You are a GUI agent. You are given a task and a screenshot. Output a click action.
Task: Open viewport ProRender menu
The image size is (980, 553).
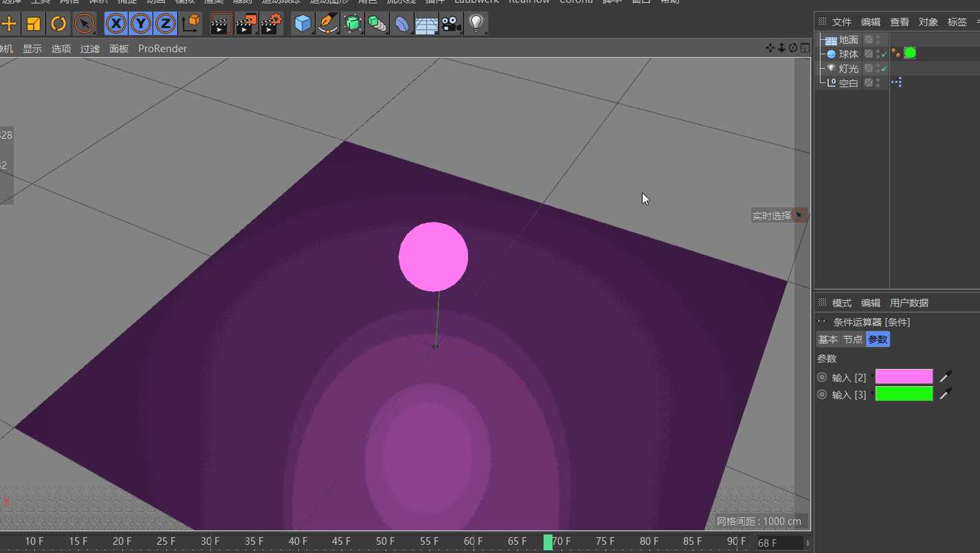(162, 49)
